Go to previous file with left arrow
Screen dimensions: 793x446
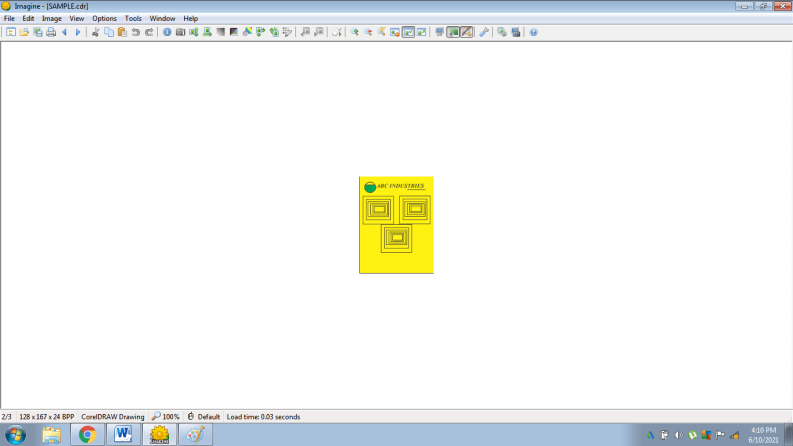(64, 32)
